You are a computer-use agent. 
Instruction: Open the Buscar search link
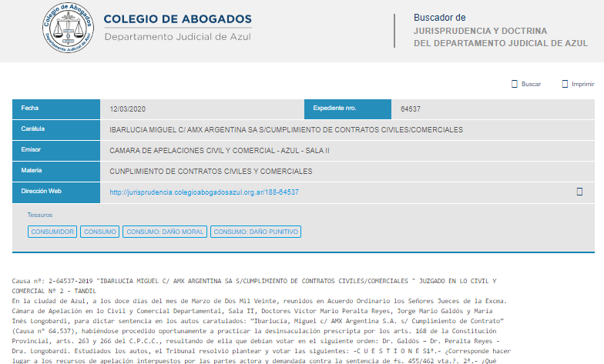[531, 84]
